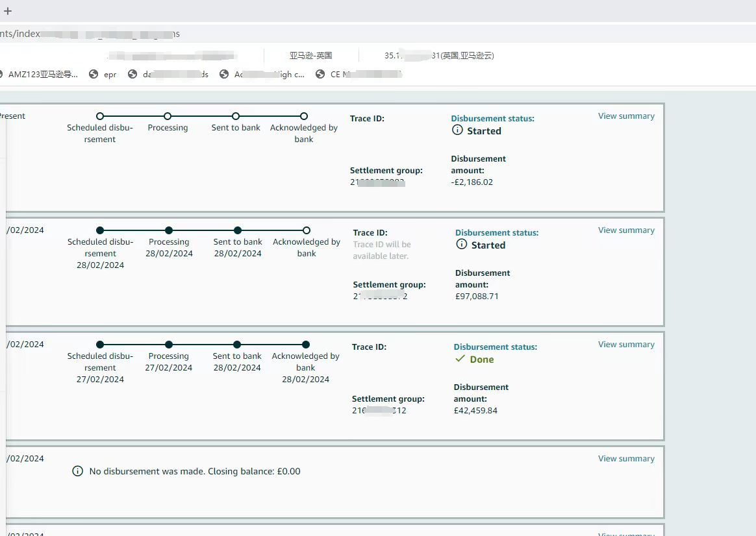
Task: Click the Processing step dot in the £97,088.71 card
Action: point(169,230)
